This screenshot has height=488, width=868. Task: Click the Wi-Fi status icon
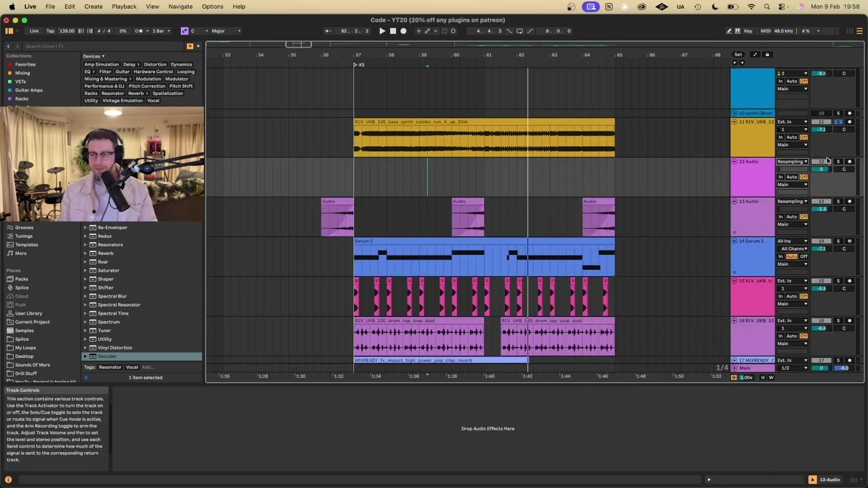click(x=751, y=6)
